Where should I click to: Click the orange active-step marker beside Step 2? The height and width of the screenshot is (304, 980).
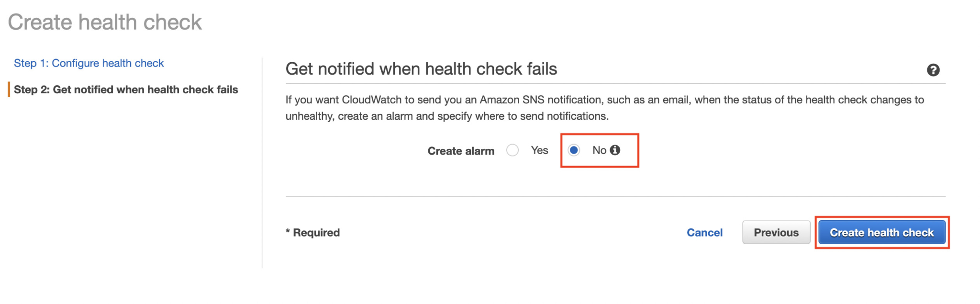(x=9, y=90)
